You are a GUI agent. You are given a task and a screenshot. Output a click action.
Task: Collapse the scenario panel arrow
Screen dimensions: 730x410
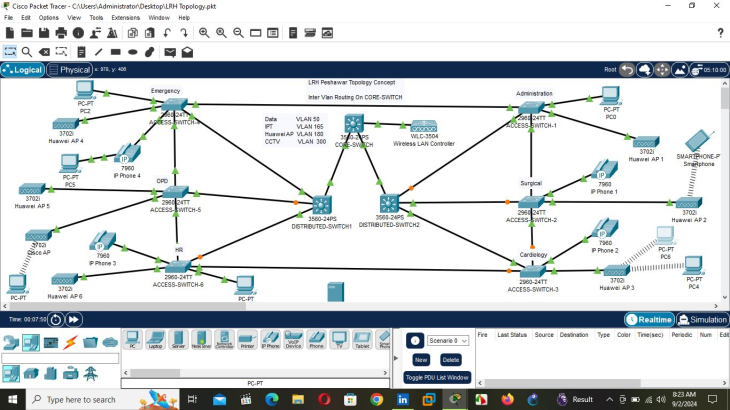coord(396,358)
